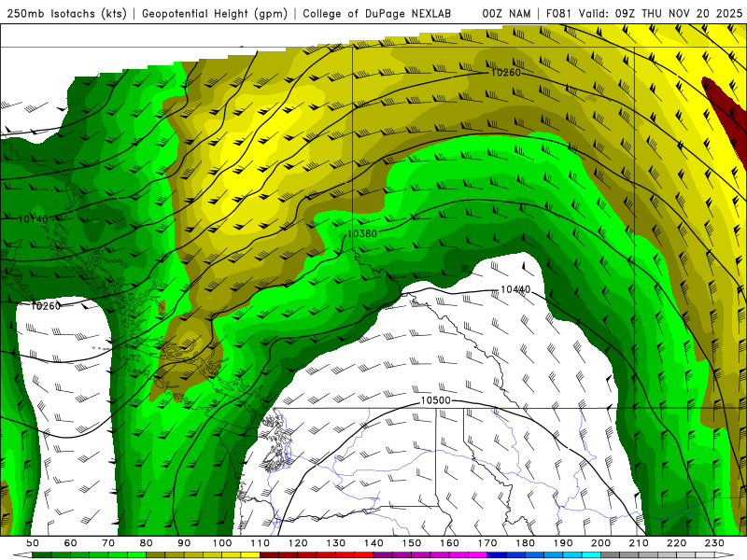Screen dimensions: 747x560
Task: Click the "F081" forecast hour text
Action: tap(558, 14)
